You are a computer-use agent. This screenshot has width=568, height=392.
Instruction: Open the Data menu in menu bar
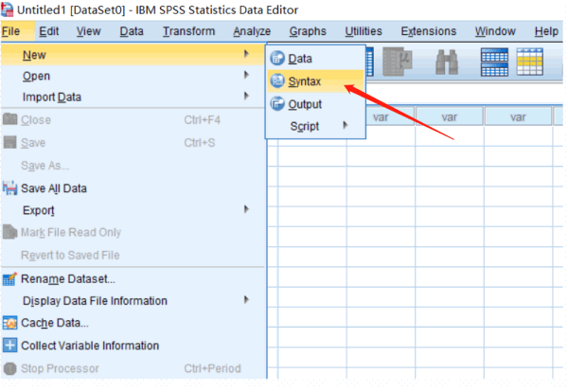132,31
